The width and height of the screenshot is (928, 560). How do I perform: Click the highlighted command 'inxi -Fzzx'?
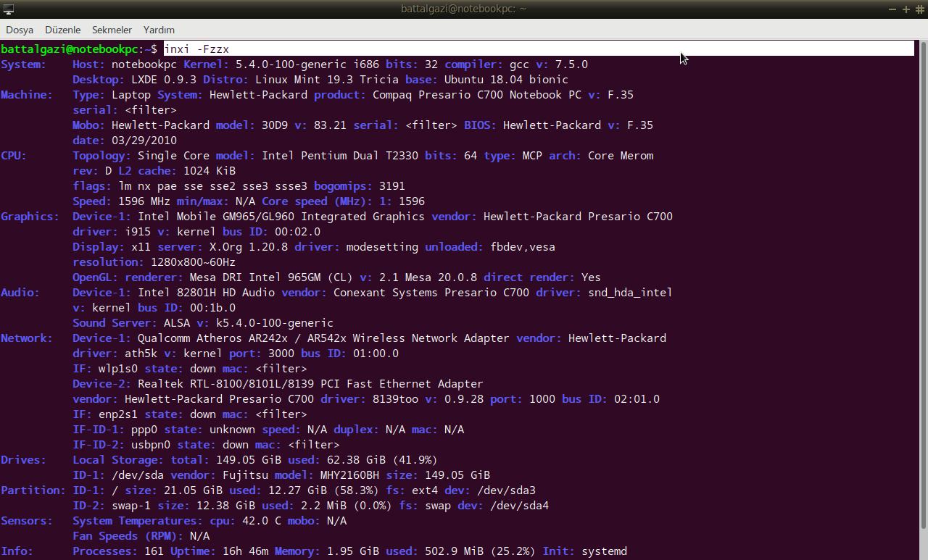click(x=196, y=49)
